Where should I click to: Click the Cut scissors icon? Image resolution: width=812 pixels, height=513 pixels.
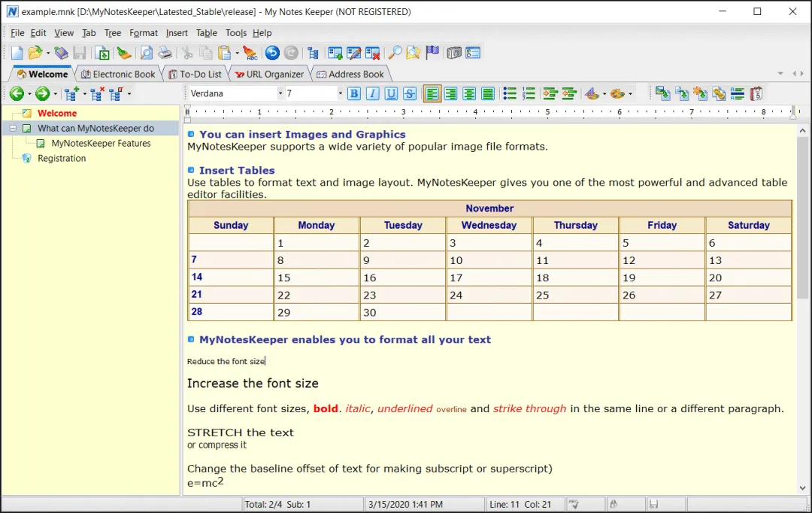pos(186,53)
